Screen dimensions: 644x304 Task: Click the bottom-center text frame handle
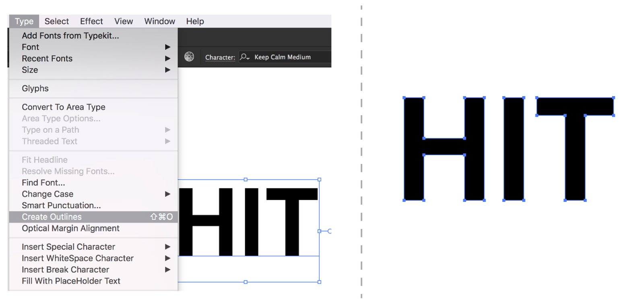[x=246, y=282]
